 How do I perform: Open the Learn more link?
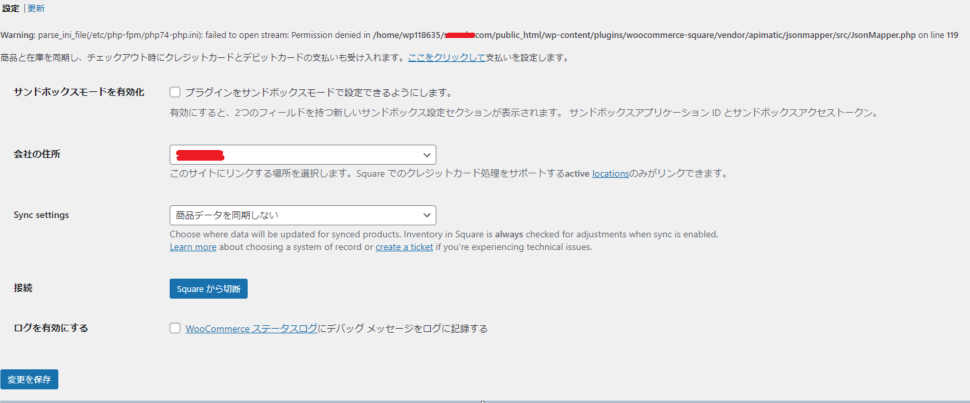point(193,247)
